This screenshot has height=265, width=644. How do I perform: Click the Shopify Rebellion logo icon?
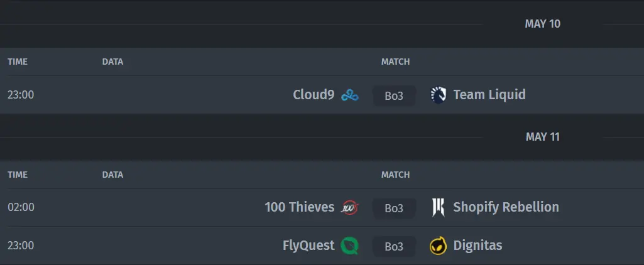point(438,208)
